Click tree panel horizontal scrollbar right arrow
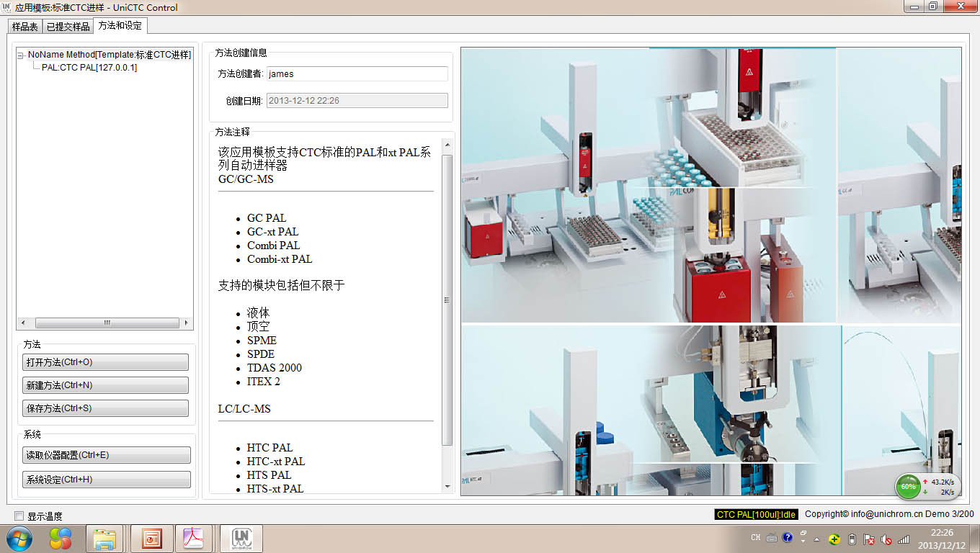The image size is (980, 553). (x=187, y=323)
